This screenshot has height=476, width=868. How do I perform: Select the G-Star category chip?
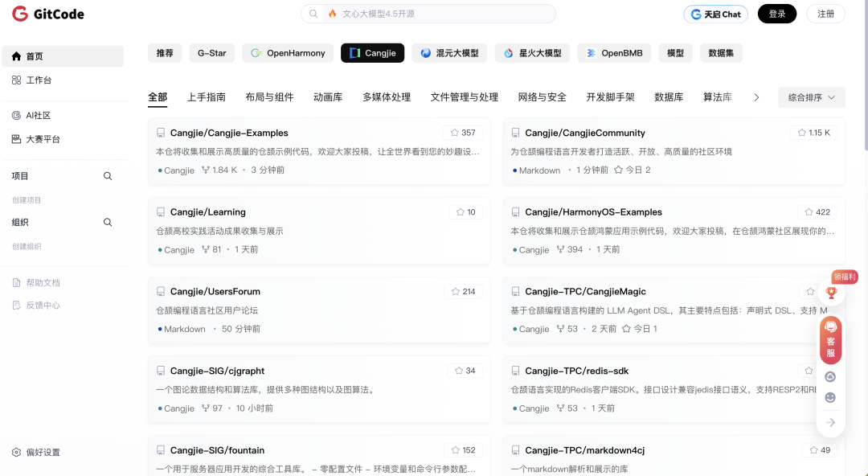pyautogui.click(x=212, y=53)
